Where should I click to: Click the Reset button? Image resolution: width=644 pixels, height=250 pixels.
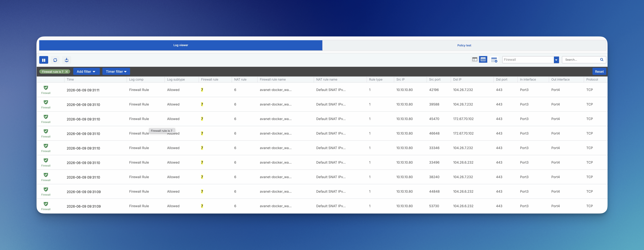pos(599,71)
